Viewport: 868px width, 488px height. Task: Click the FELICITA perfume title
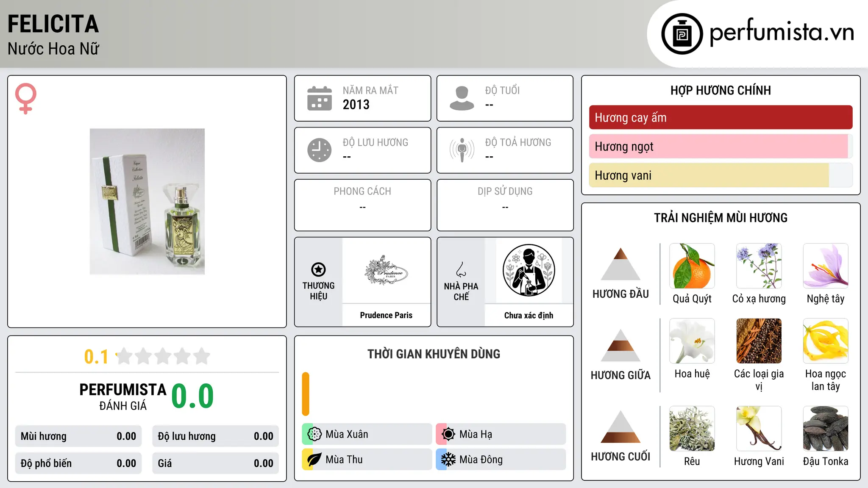53,24
